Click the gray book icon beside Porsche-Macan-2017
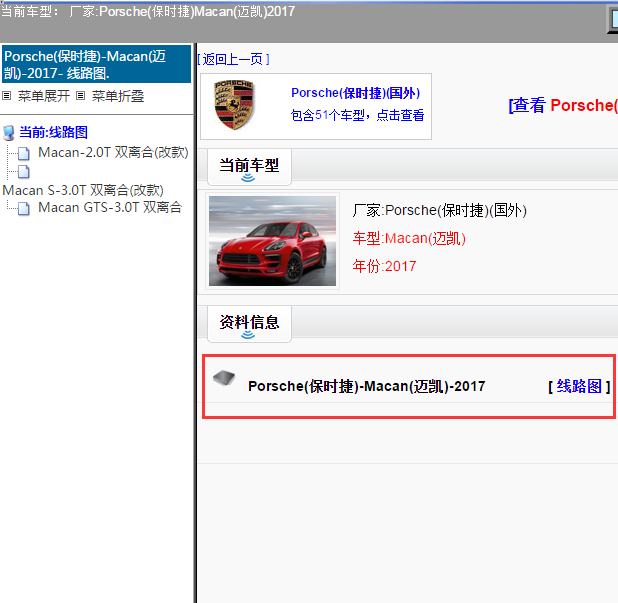 [x=224, y=378]
